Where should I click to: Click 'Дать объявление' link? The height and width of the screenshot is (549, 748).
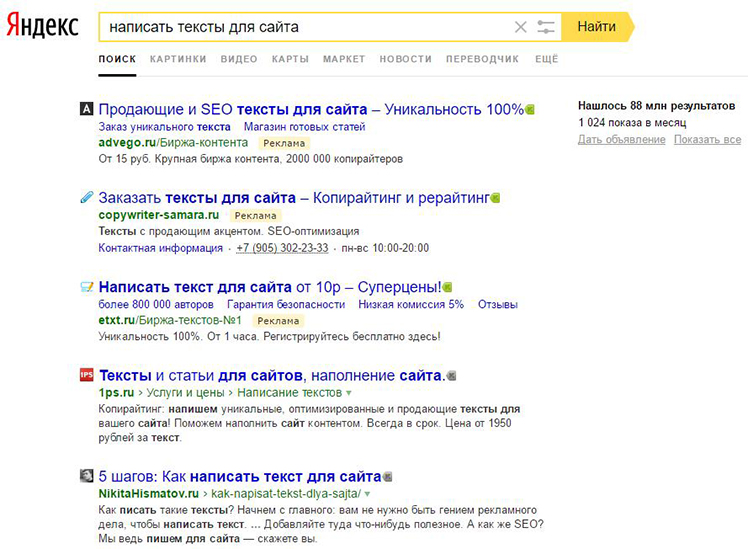tap(622, 140)
